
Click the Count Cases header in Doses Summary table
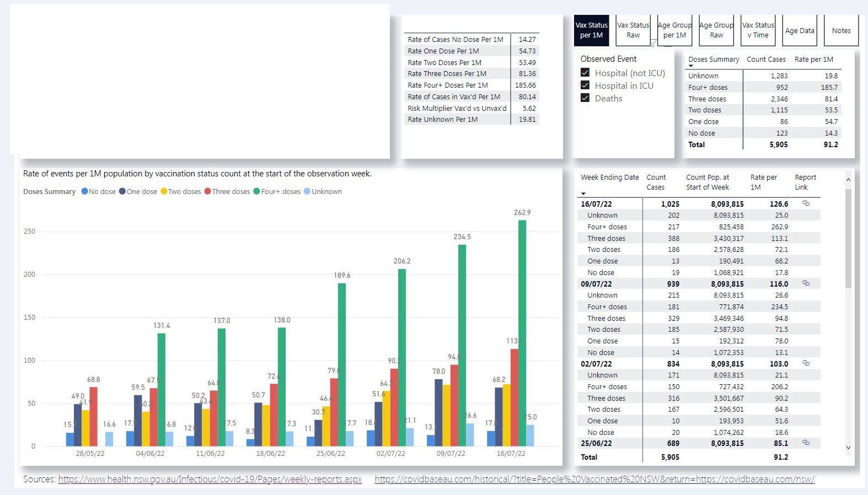tap(766, 59)
